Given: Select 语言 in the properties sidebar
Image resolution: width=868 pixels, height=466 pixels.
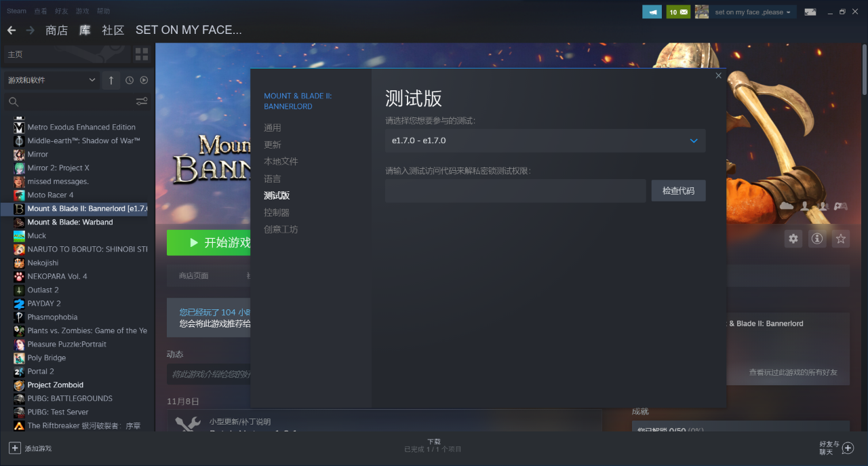Looking at the screenshot, I should coord(273,178).
